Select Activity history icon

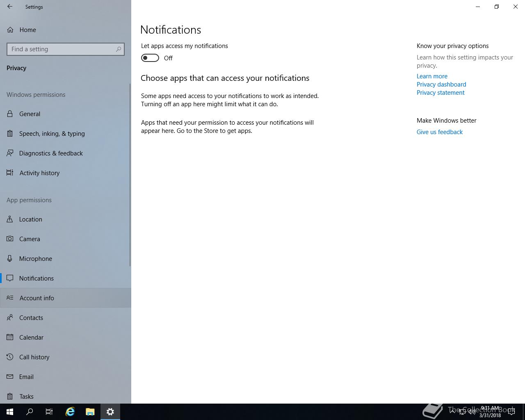[x=10, y=173]
